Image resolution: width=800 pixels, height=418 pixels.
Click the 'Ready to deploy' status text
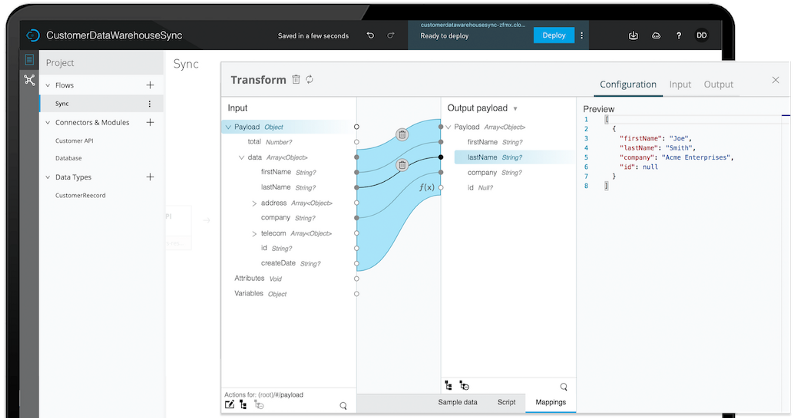point(444,36)
